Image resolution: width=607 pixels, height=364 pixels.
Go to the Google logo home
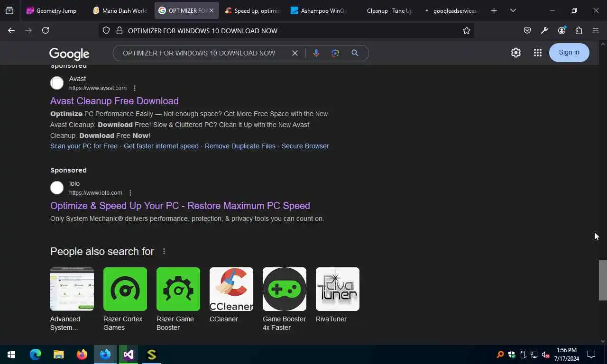pyautogui.click(x=69, y=54)
